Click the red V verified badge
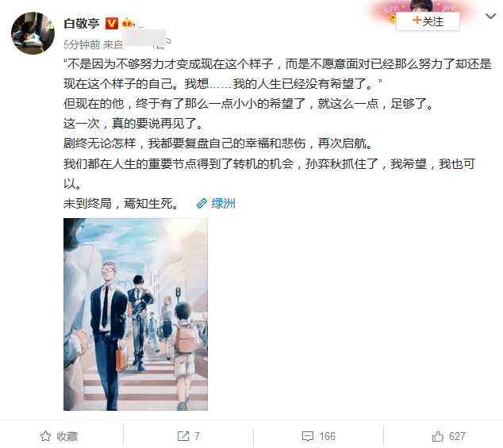The height and width of the screenshot is (448, 503). pos(112,24)
